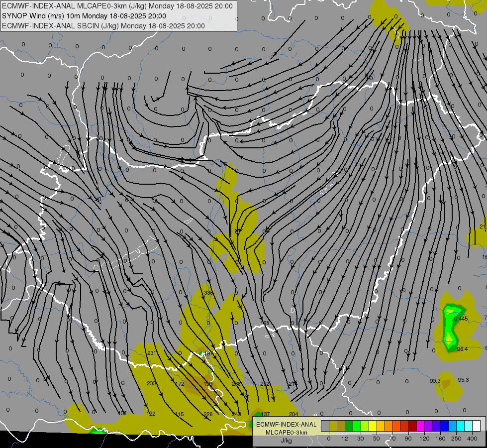
Task: Select the value 90.3 on map
Action: [435, 381]
